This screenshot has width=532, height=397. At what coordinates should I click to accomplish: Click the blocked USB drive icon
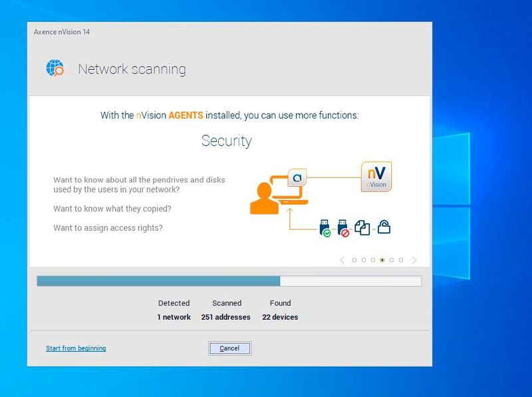click(x=344, y=227)
